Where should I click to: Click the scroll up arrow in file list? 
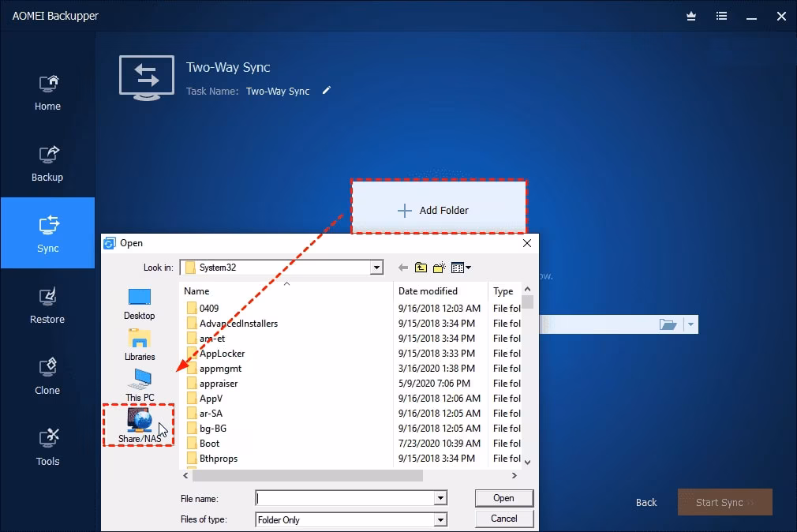[x=528, y=289]
